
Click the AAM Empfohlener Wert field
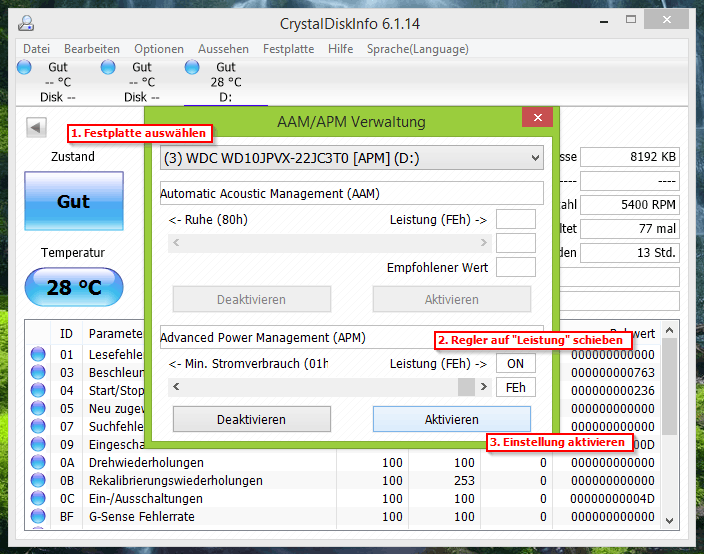click(x=516, y=267)
